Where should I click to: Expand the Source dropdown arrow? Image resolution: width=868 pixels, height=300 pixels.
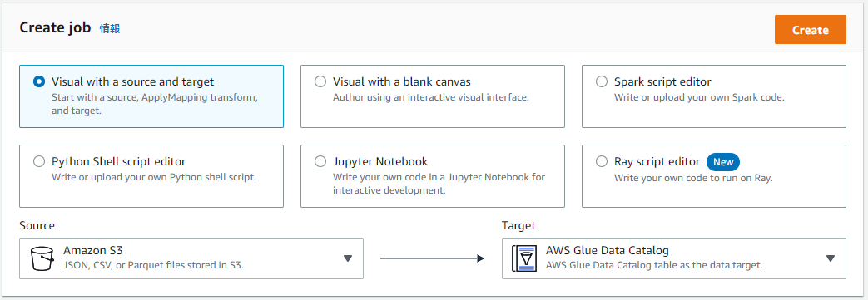coord(348,258)
